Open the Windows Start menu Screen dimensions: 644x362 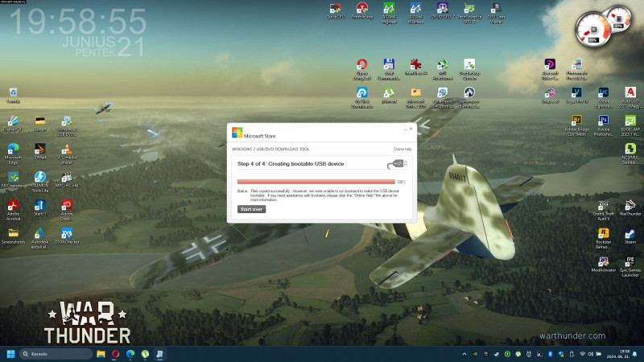tap(11, 354)
